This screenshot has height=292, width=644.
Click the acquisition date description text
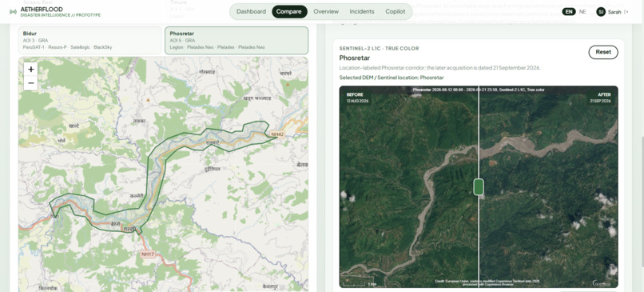pos(440,68)
